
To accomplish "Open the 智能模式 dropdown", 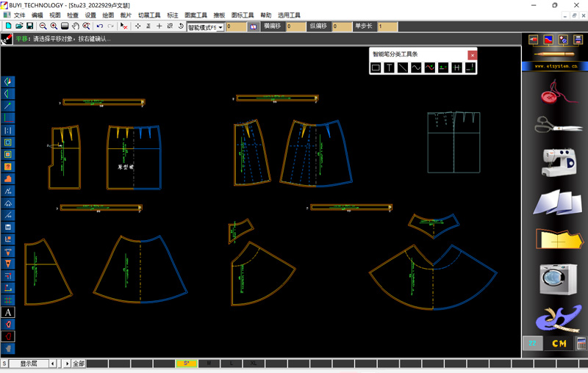I will 220,27.
